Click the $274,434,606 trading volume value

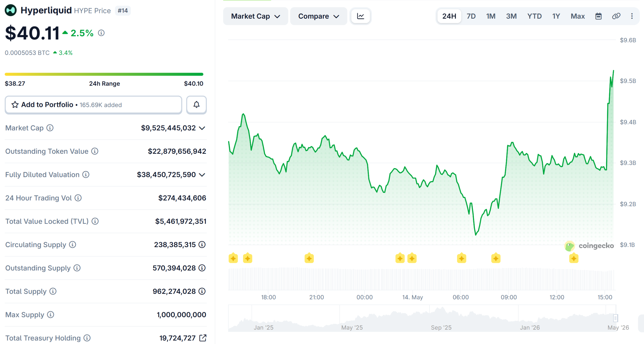click(x=182, y=198)
